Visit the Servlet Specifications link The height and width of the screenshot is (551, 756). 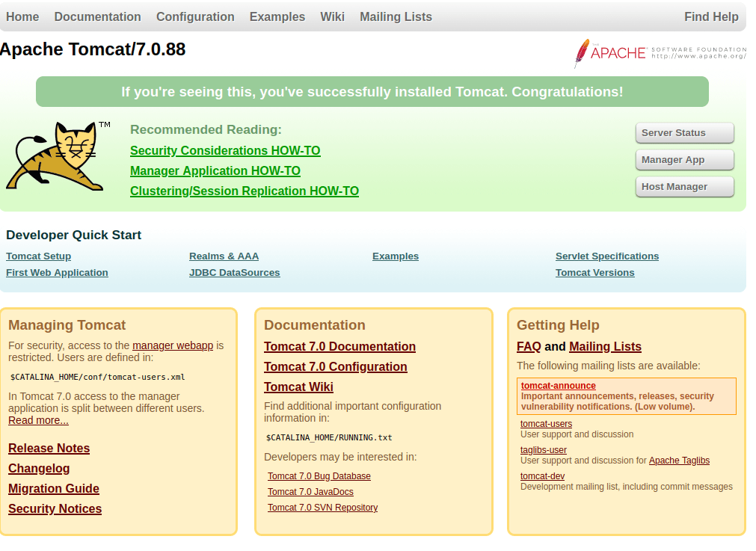pos(606,256)
